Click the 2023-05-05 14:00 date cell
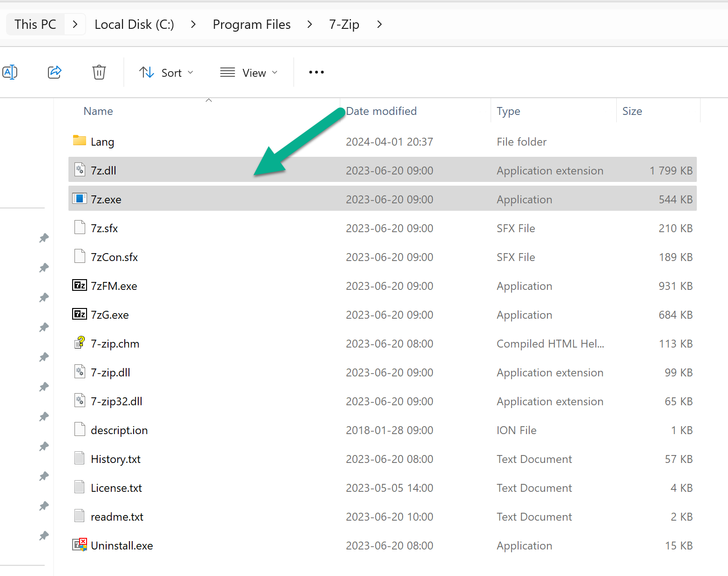This screenshot has width=728, height=576. tap(390, 488)
